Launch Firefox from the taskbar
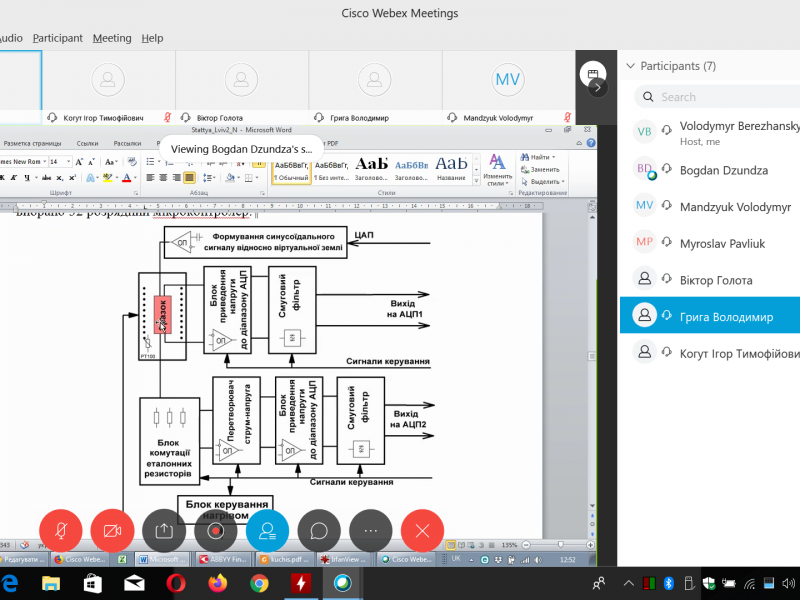This screenshot has width=800, height=600. tap(217, 582)
